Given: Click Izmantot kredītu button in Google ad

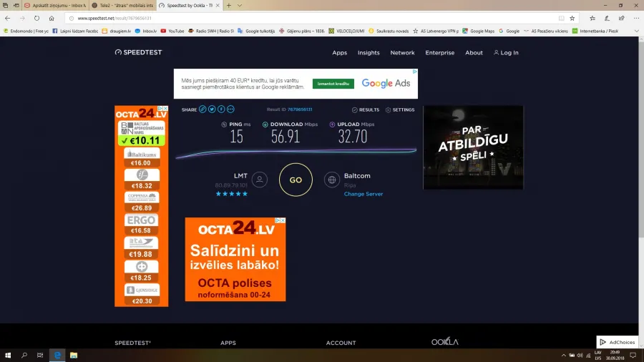Looking at the screenshot, I should click(333, 84).
